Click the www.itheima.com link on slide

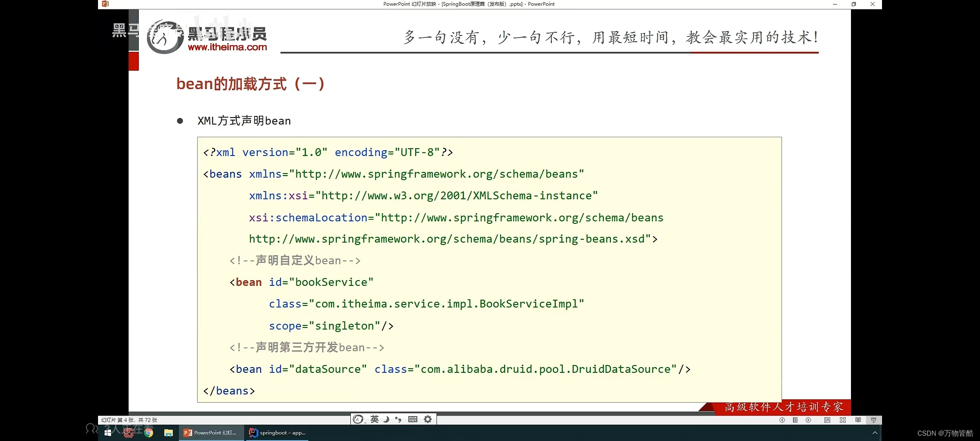227,47
